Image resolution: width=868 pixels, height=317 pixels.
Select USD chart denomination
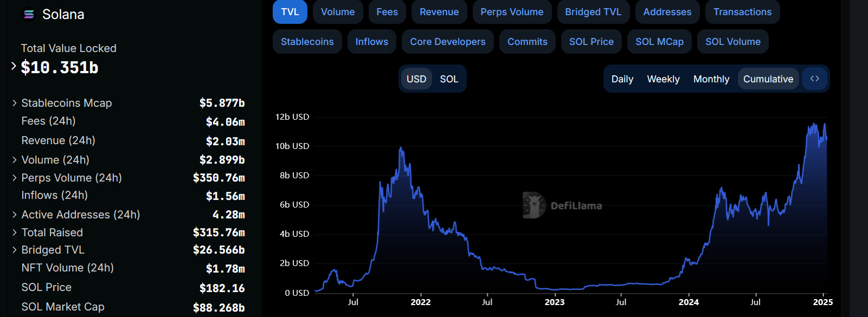click(x=416, y=79)
